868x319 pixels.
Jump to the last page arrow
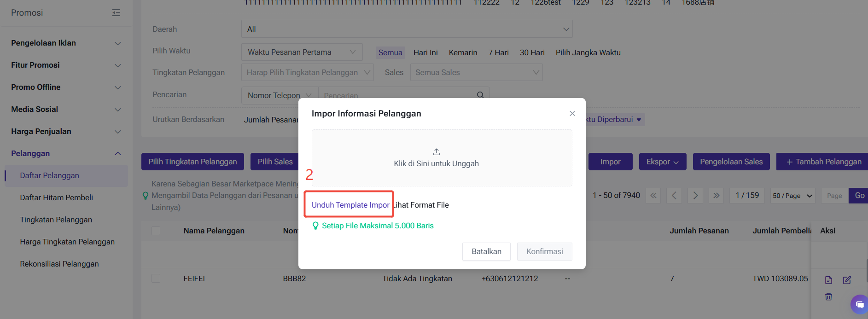point(716,196)
